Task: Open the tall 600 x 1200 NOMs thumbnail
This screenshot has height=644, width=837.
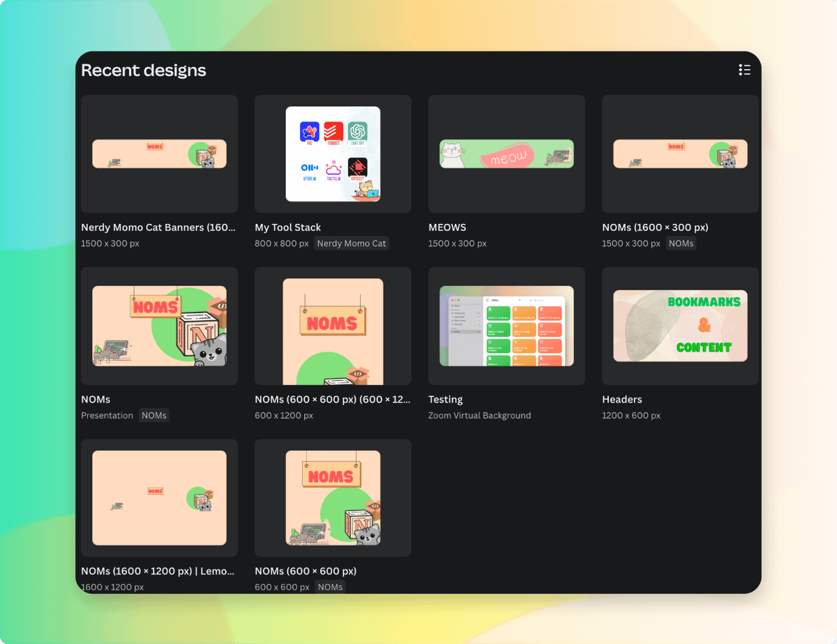Action: [x=333, y=326]
